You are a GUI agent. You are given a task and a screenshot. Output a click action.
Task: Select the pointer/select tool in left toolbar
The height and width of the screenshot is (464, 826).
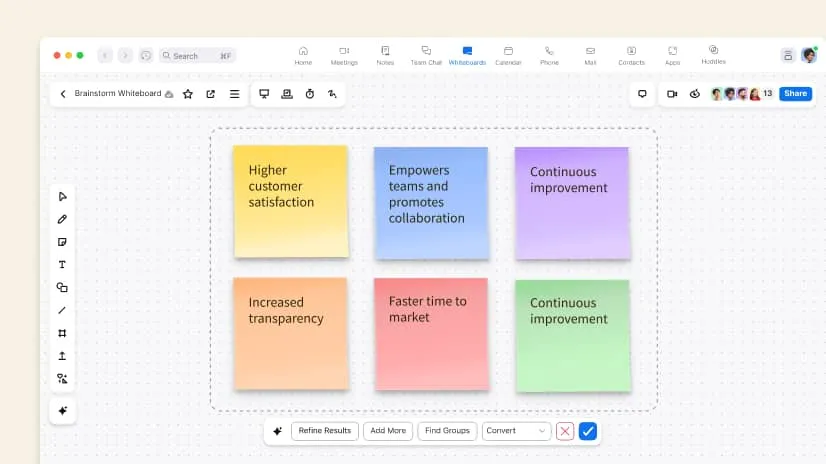62,196
